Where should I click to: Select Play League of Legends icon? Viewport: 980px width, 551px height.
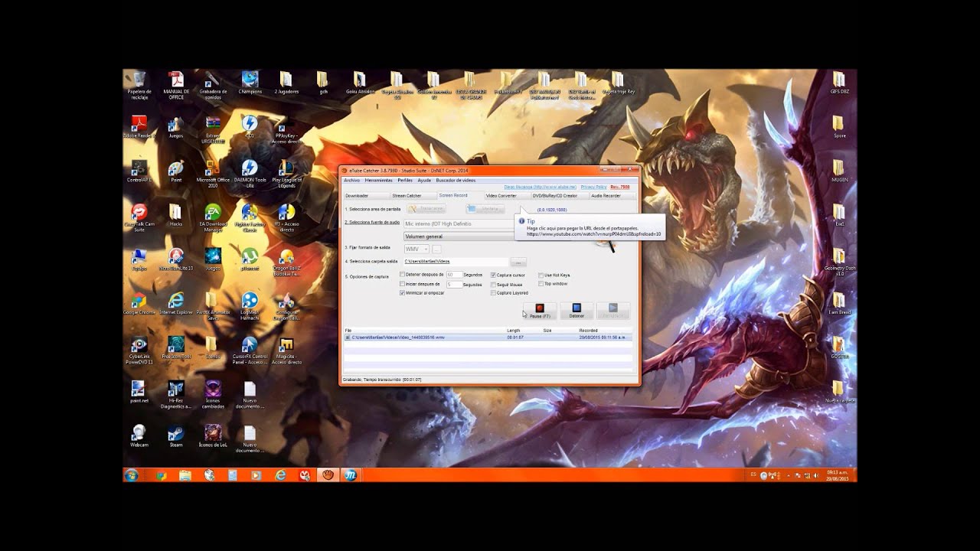coord(287,173)
